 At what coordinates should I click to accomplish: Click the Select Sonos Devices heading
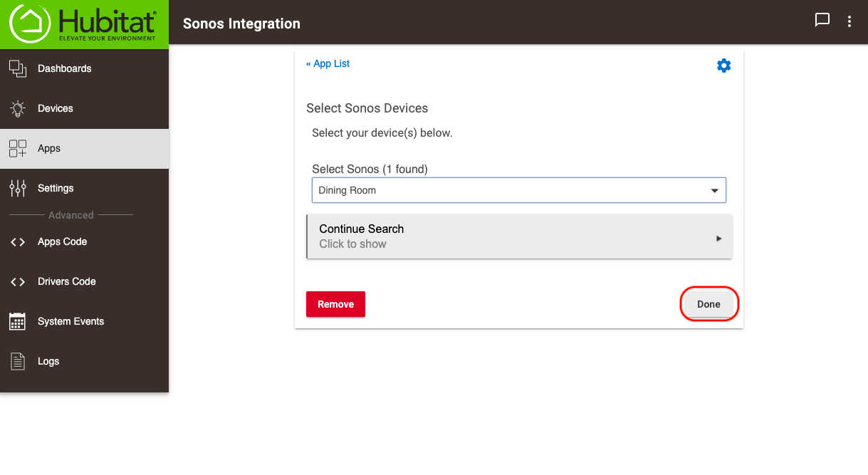click(367, 108)
